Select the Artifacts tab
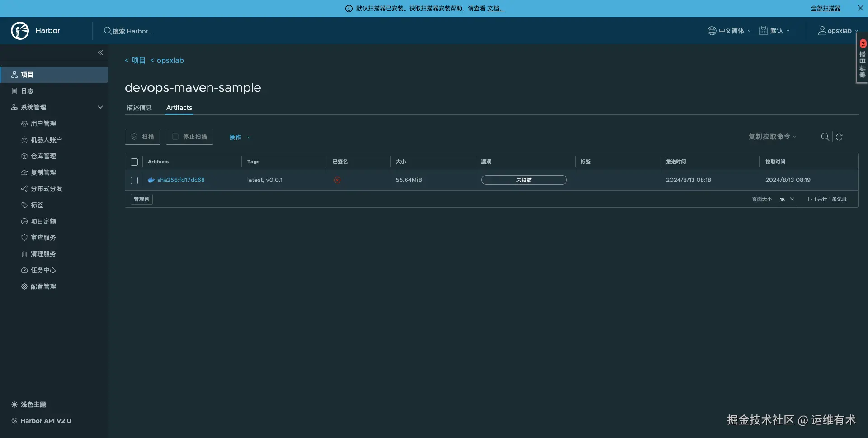868x438 pixels. point(179,108)
